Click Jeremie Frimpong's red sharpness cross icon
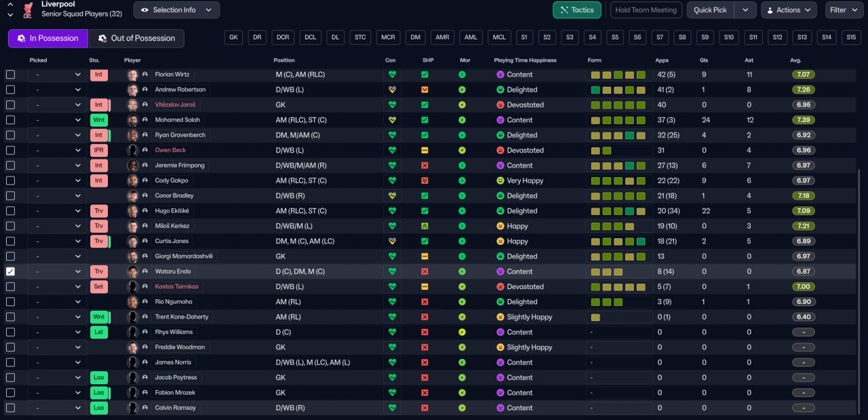Viewport: 868px width, 420px height. [x=425, y=166]
